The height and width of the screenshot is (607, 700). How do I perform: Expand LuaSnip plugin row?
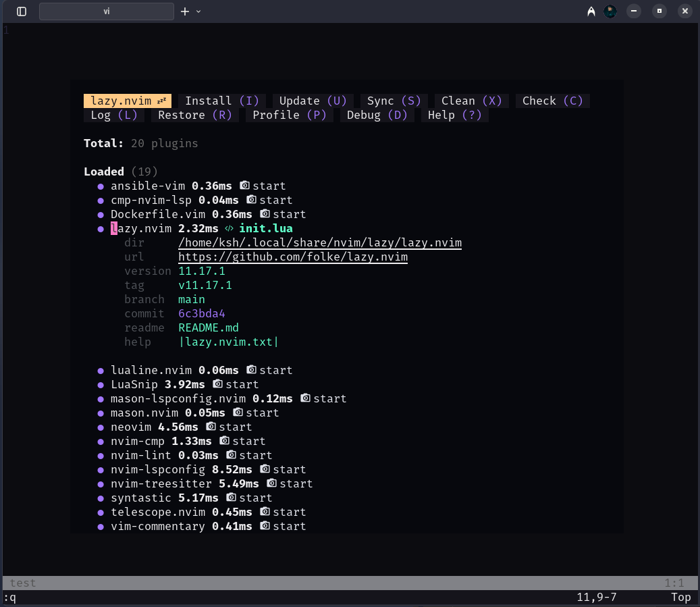pyautogui.click(x=134, y=385)
